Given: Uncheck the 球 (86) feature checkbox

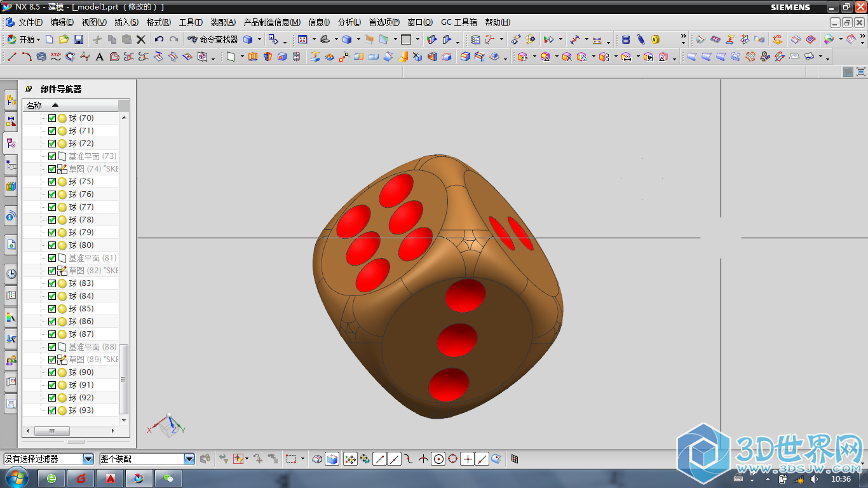Looking at the screenshot, I should pos(52,322).
